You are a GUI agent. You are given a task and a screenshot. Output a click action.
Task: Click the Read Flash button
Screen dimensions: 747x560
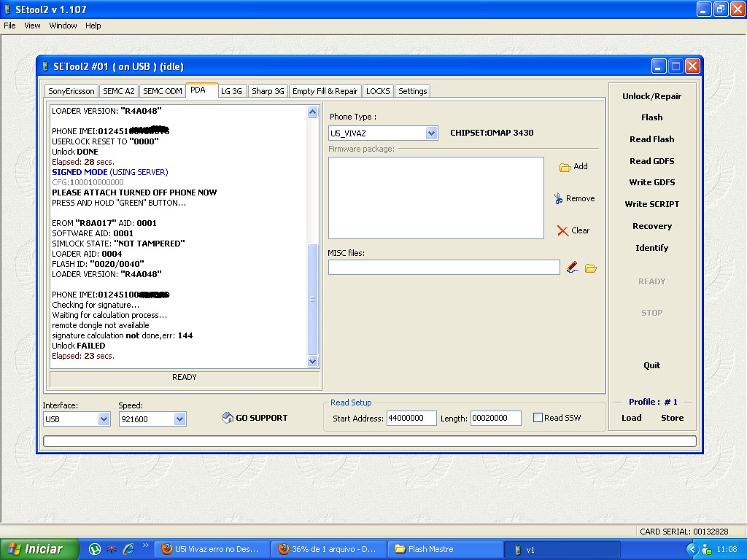tap(651, 139)
